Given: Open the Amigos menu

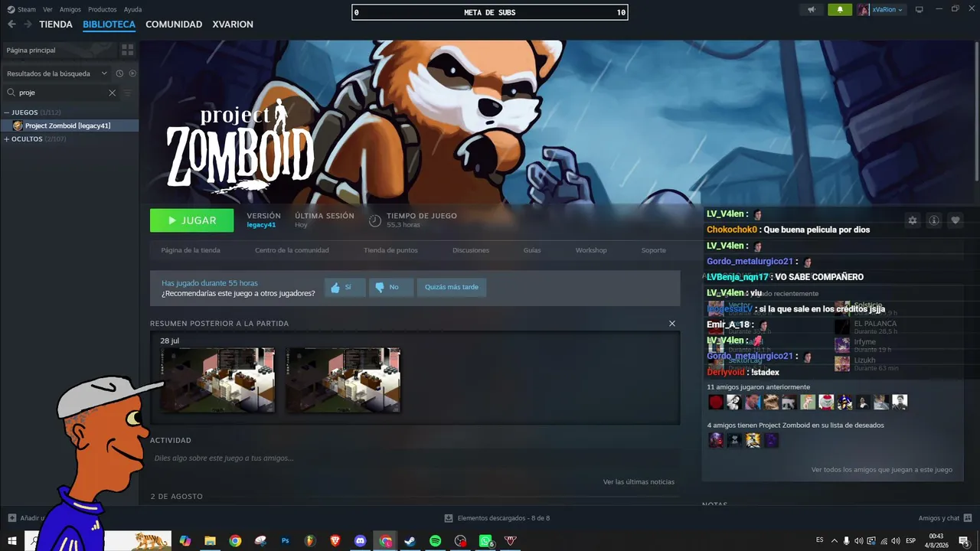Looking at the screenshot, I should tap(70, 10).
